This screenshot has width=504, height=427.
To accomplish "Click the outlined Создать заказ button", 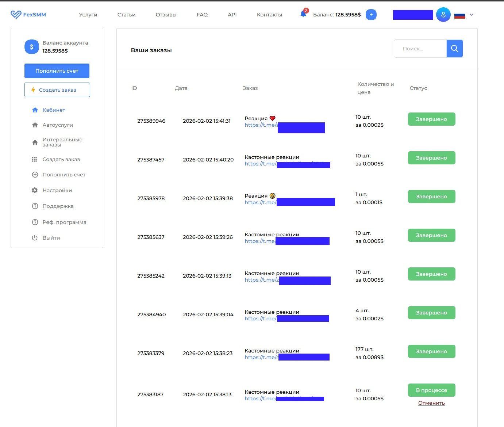I will coord(57,90).
